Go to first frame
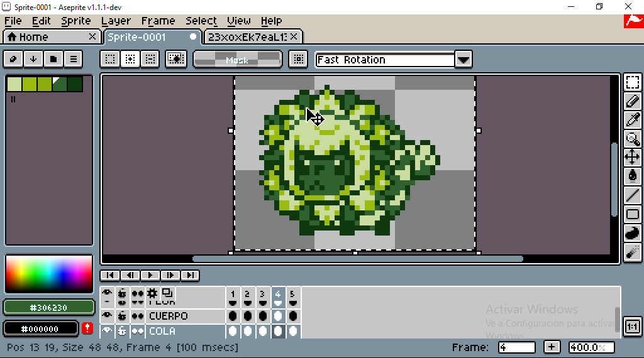Screen dimensions: 644x358 [109, 275]
